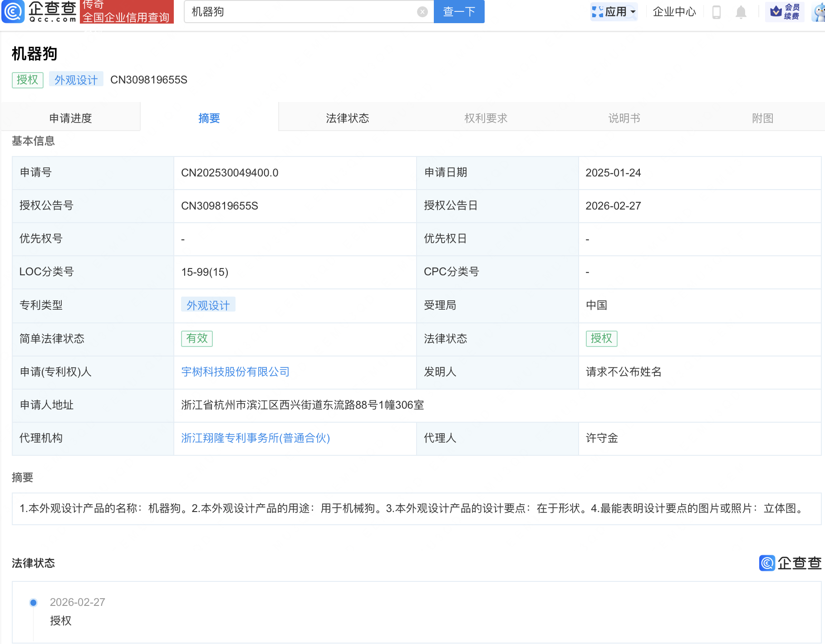The height and width of the screenshot is (644, 825).
Task: View the 说明书 tab
Action: (x=624, y=118)
